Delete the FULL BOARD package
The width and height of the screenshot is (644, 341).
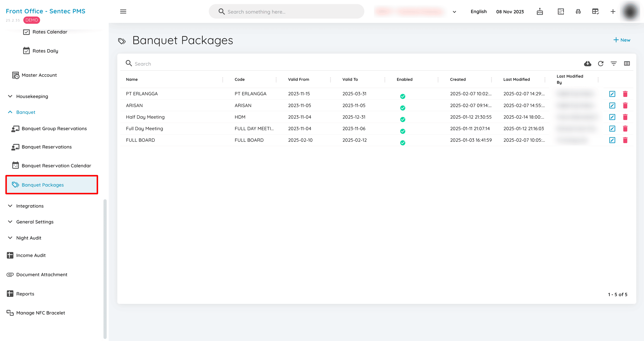click(x=625, y=140)
